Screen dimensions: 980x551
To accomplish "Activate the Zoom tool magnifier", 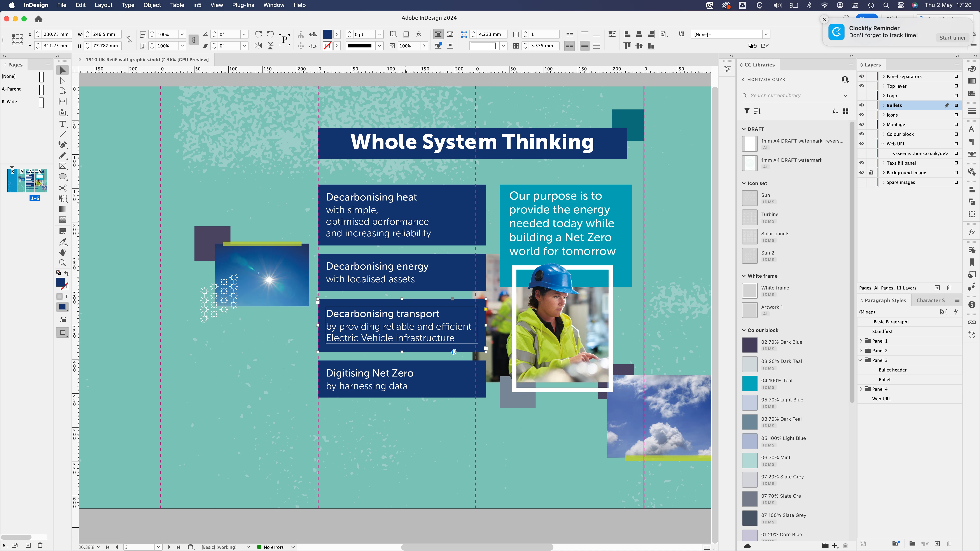I will point(62,263).
